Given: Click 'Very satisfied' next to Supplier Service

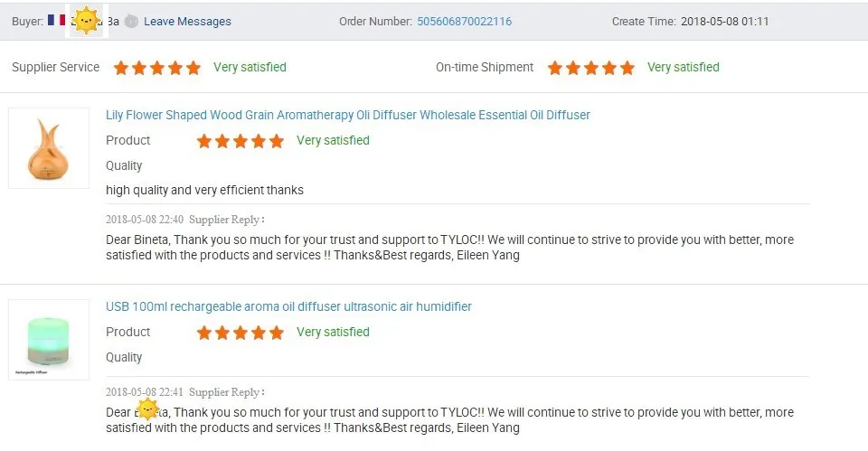Looking at the screenshot, I should 250,67.
